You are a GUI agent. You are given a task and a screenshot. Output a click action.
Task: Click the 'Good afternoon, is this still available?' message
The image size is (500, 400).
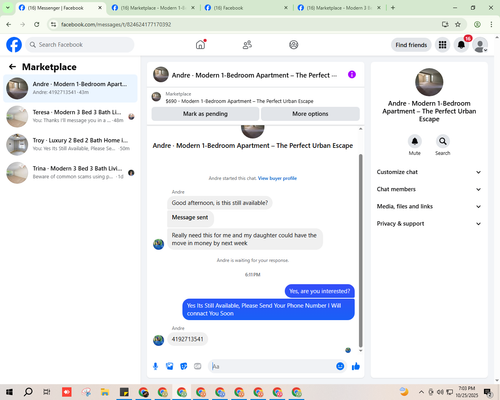click(220, 203)
